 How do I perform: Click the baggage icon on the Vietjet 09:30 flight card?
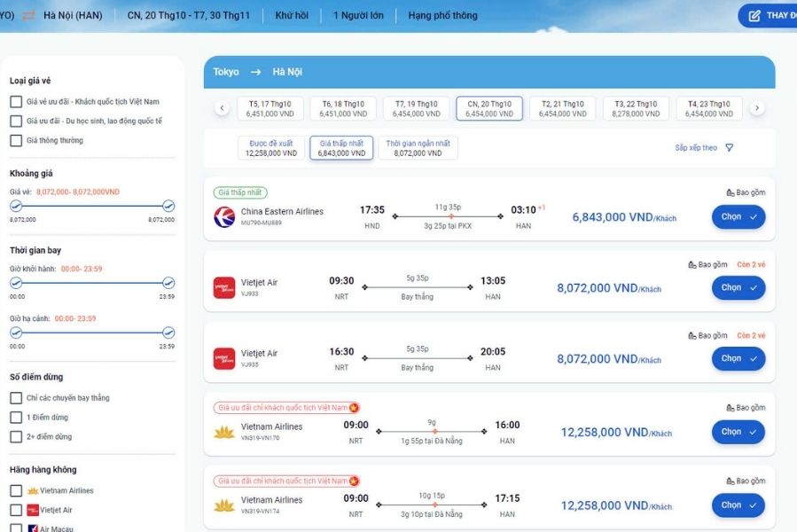[x=692, y=264]
